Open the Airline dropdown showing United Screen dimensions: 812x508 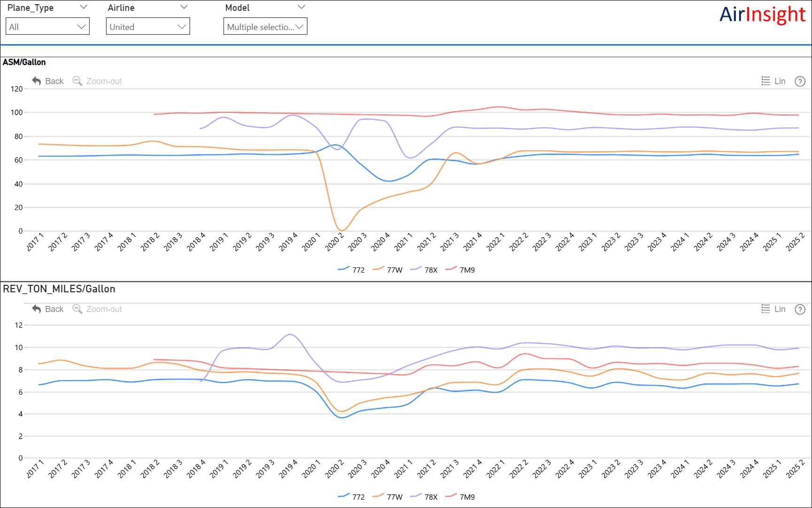(148, 27)
